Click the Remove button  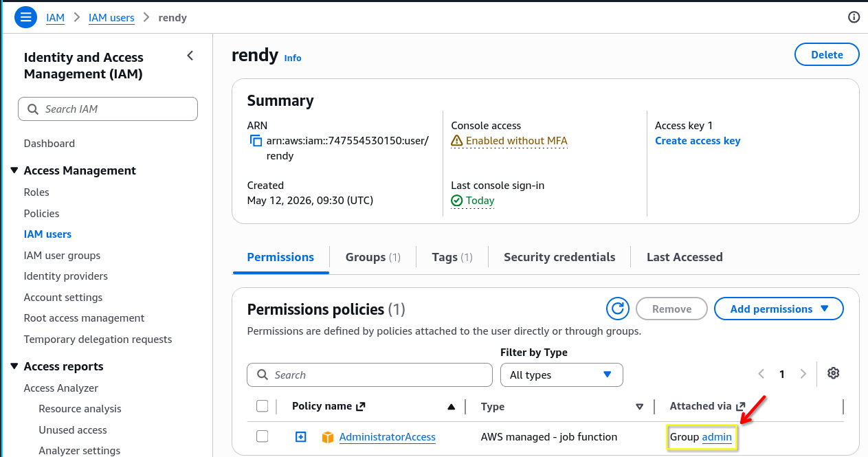[x=671, y=309]
